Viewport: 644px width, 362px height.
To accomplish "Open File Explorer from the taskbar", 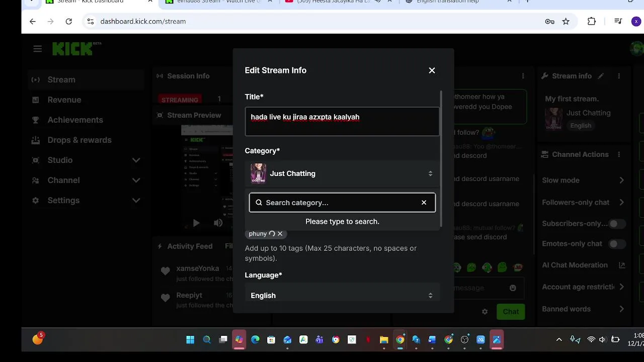I will (x=384, y=340).
